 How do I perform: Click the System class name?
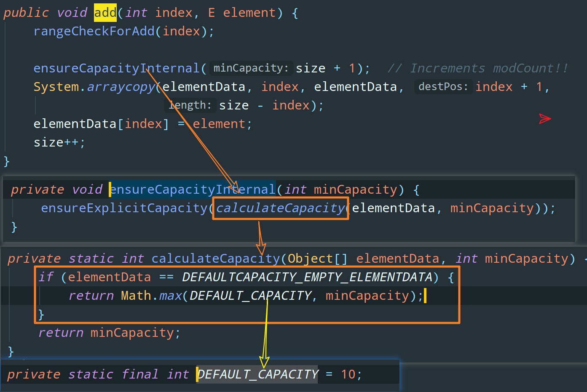coord(56,87)
